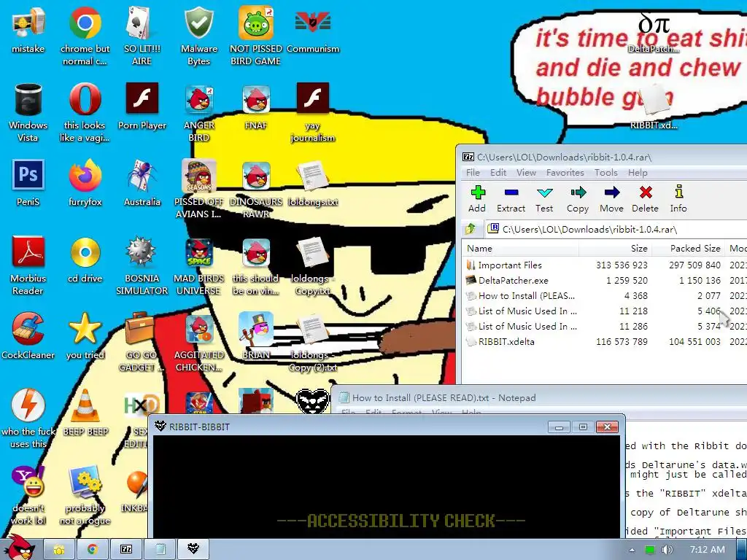747x560 pixels.
Task: Select RIBBIT.xdelta in the archive list
Action: click(506, 341)
